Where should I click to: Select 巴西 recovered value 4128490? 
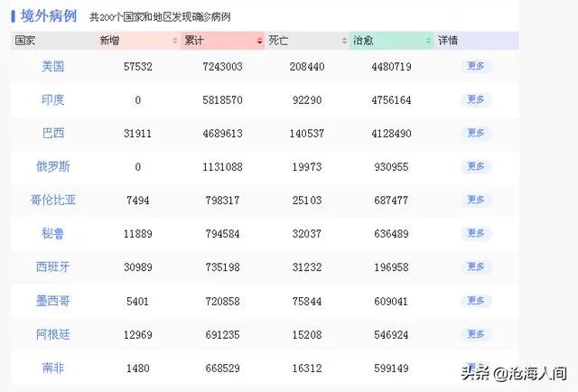pos(391,134)
